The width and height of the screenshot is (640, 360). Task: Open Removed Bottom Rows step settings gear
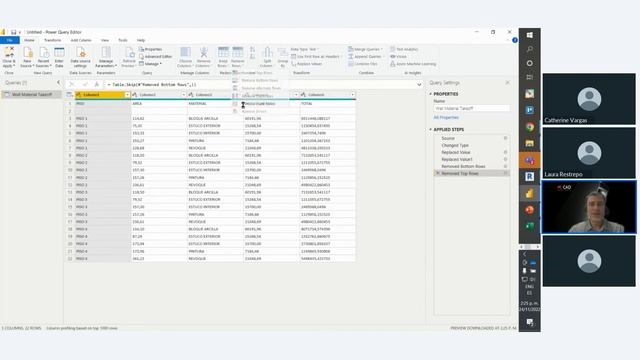[505, 167]
